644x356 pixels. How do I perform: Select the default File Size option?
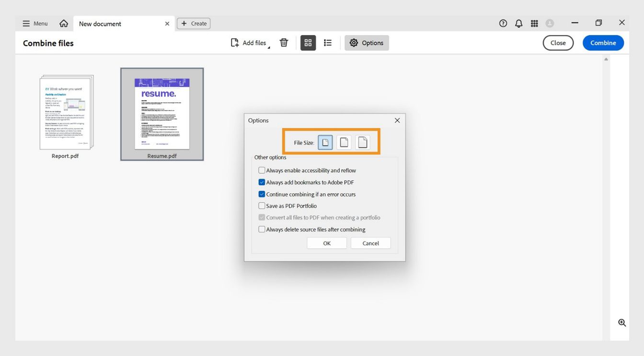point(344,142)
